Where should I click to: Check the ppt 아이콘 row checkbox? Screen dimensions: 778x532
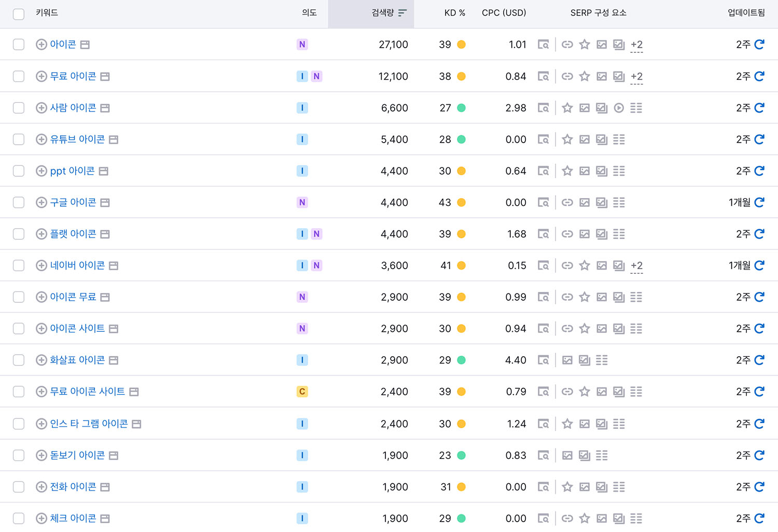(x=19, y=171)
